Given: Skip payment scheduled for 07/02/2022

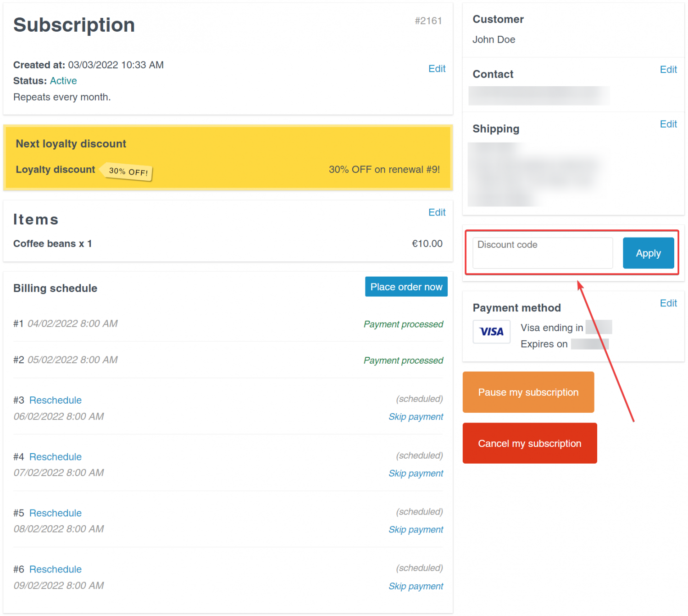Looking at the screenshot, I should (x=416, y=473).
